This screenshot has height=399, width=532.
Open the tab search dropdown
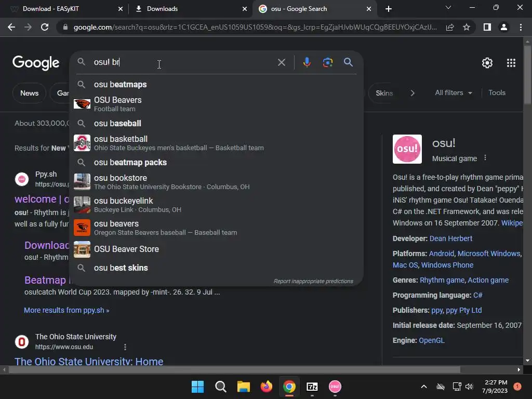coord(448,7)
